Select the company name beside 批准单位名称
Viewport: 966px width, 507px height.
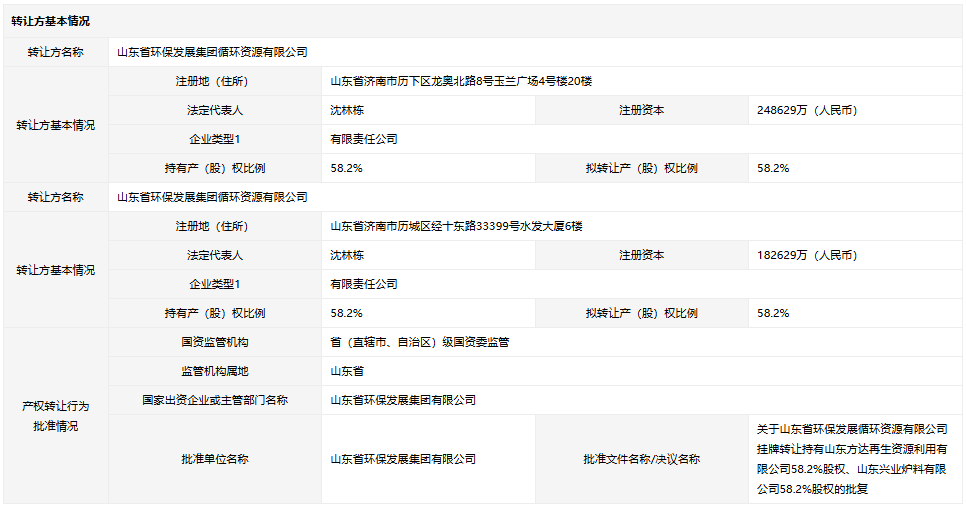click(403, 459)
